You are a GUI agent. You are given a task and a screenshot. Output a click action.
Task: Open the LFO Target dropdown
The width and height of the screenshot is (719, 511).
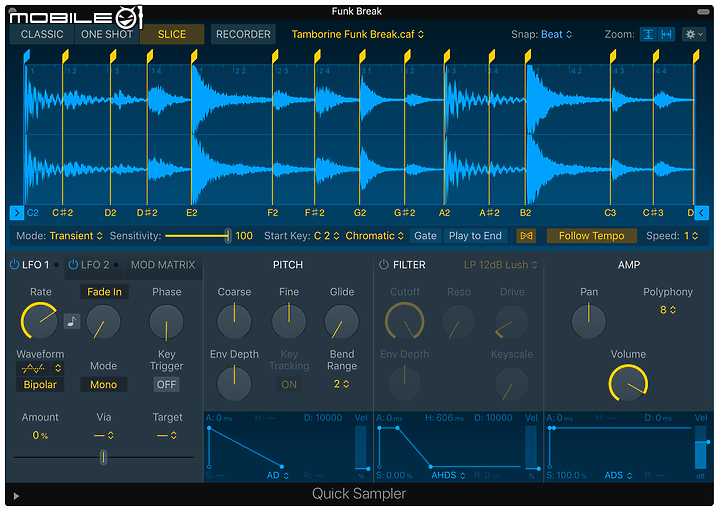167,435
